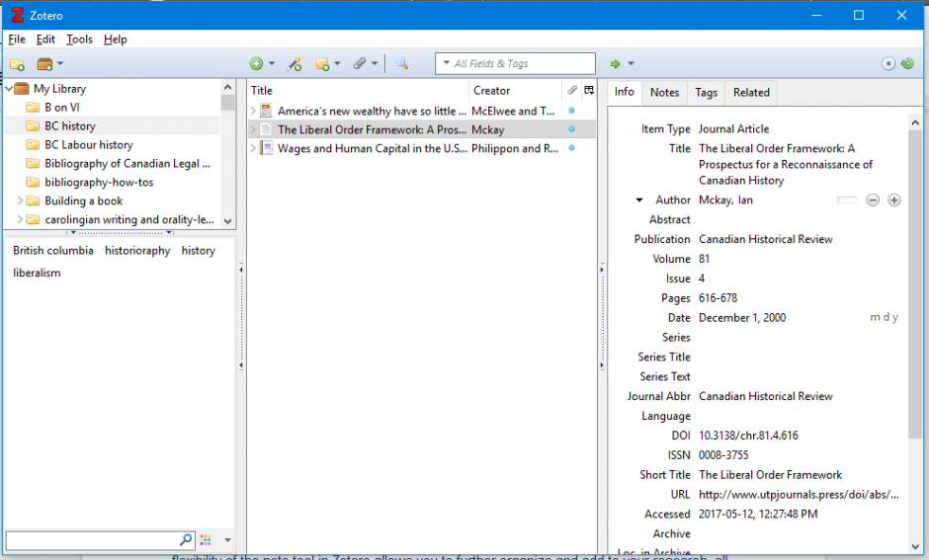Click the collections pane vertical scrollbar

point(228,154)
